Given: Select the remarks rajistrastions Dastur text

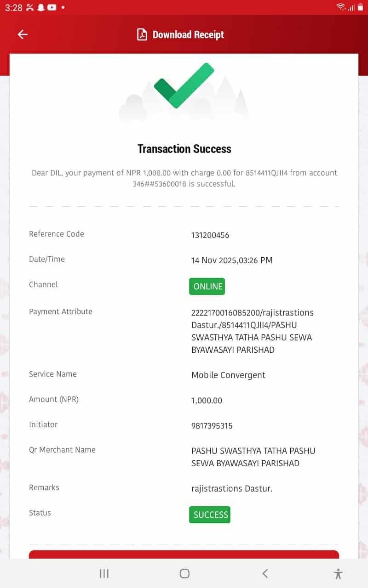Looking at the screenshot, I should click(x=232, y=489).
